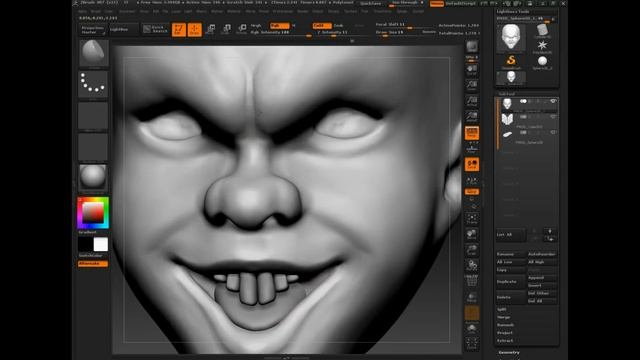The width and height of the screenshot is (640, 360).
Task: Select the Rotate transform icon in top shelf
Action: (242, 29)
